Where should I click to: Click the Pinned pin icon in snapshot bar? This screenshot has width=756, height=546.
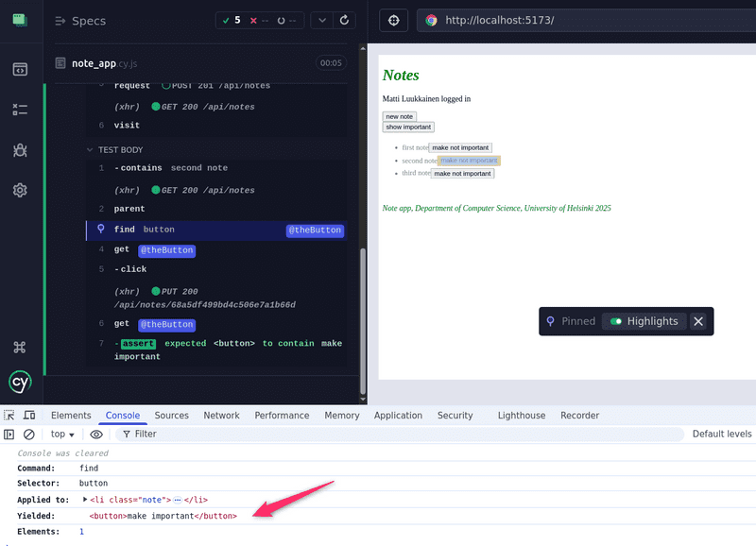(550, 321)
